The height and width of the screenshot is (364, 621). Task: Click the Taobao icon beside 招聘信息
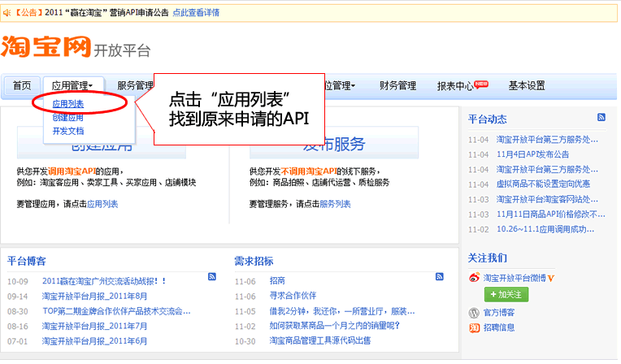point(474,327)
